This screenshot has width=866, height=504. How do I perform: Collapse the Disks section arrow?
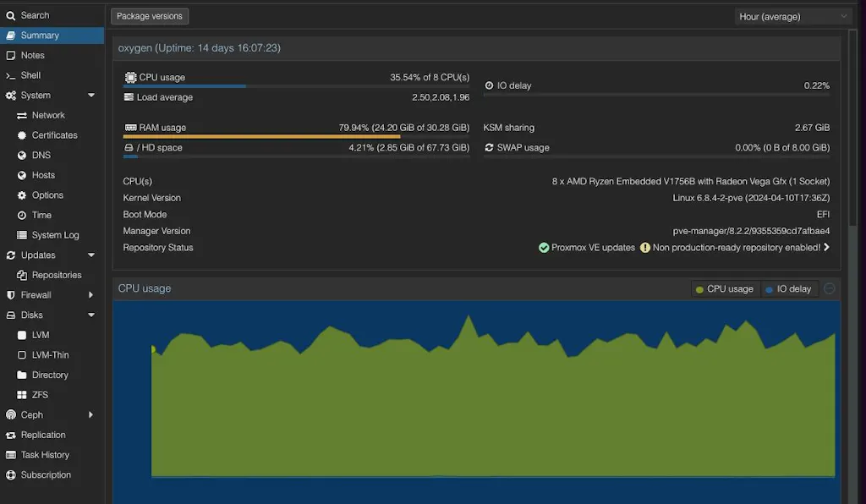pos(91,315)
